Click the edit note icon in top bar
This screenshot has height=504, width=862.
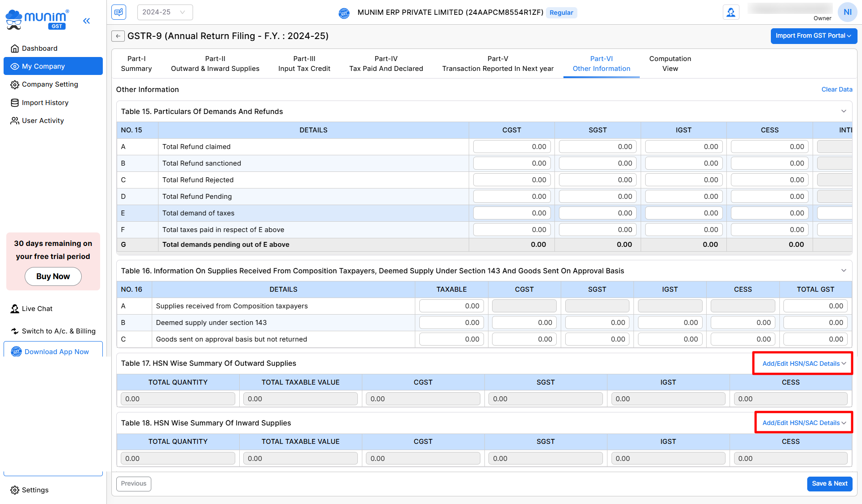click(x=119, y=12)
